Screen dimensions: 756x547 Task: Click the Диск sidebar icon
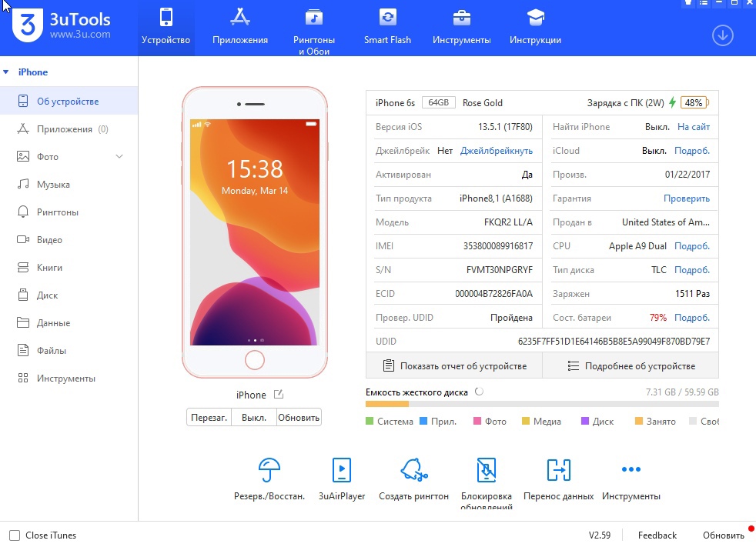point(22,295)
